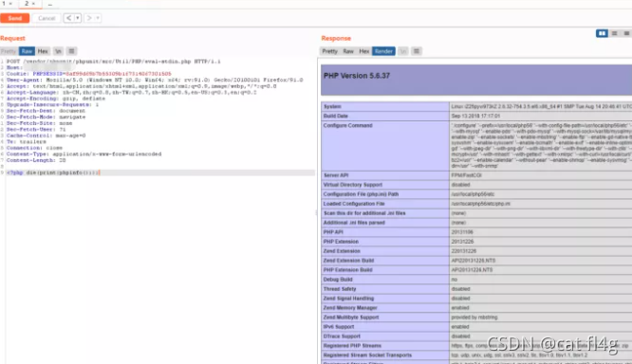Click the PHP Version 5.6.37 heading
632x364 pixels.
[x=356, y=76]
